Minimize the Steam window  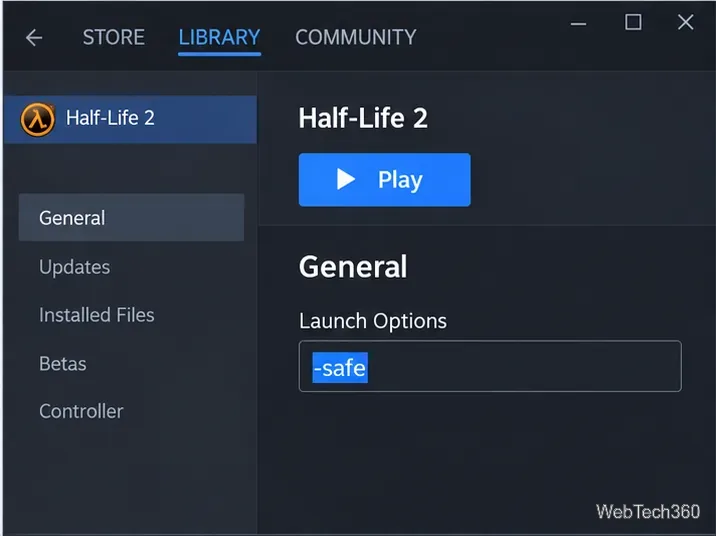(578, 24)
